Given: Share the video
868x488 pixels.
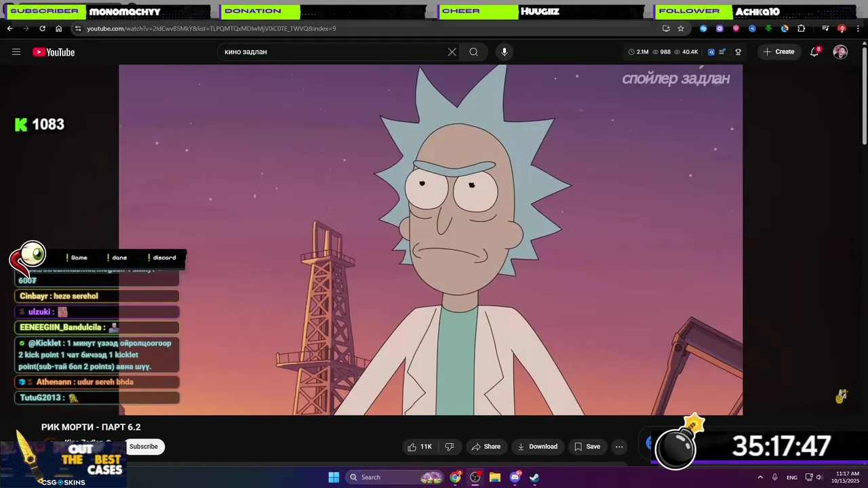Looking at the screenshot, I should pos(486,447).
